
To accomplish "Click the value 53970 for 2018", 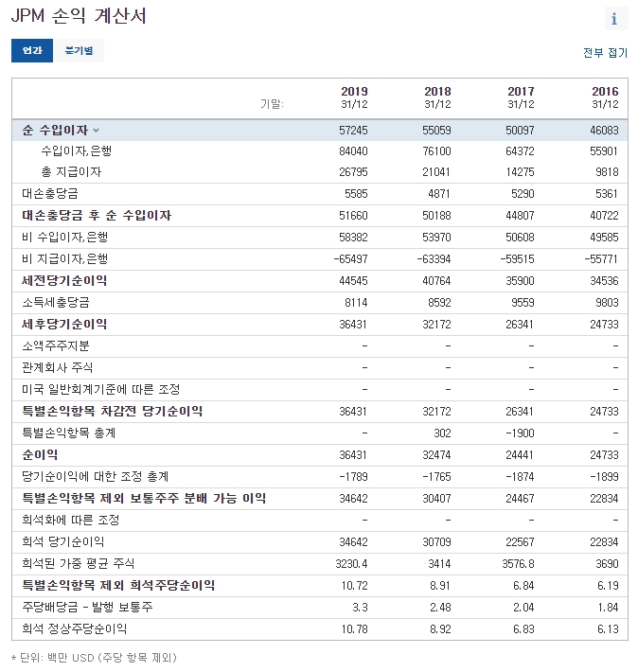I will (436, 238).
